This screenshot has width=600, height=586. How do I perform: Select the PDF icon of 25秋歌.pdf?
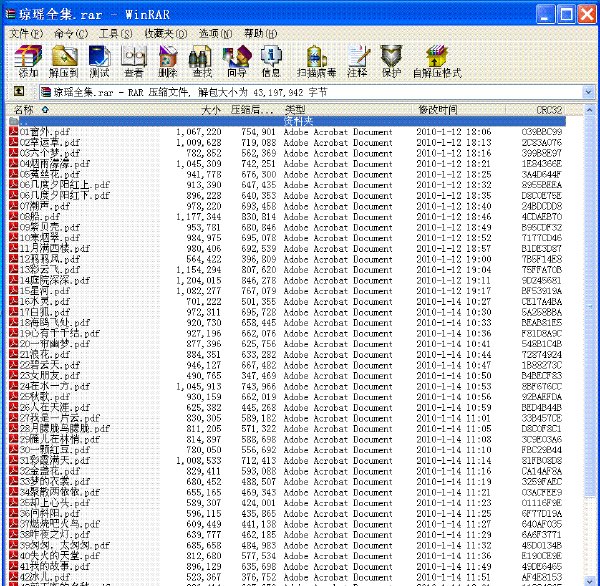pos(13,397)
